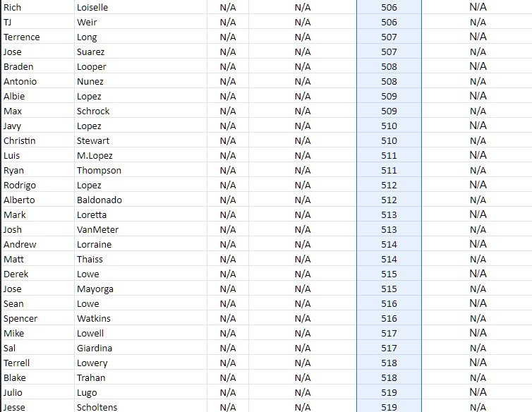
Task: Click the rightmost N/A in Rich's row
Action: [x=478, y=7]
